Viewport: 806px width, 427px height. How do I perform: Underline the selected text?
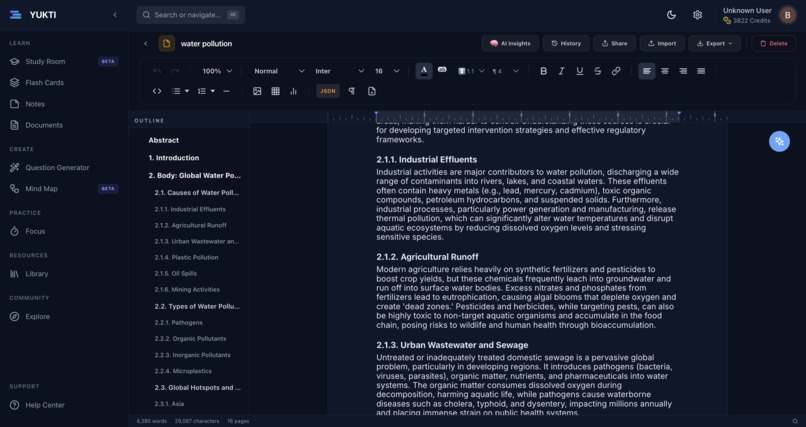tap(579, 71)
